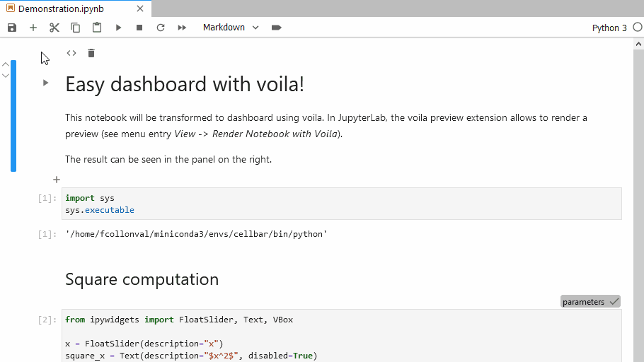
Task: Click the FloatSlider description line in code
Action: pos(144,344)
